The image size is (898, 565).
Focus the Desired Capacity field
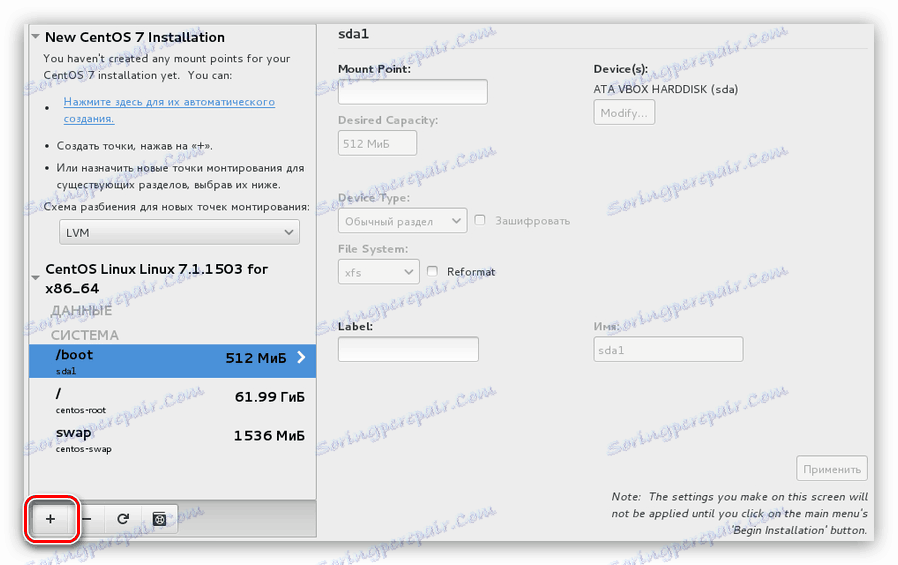click(377, 143)
